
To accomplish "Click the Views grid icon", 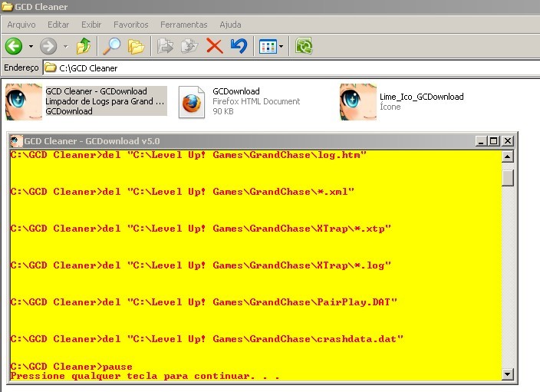I will (x=268, y=47).
